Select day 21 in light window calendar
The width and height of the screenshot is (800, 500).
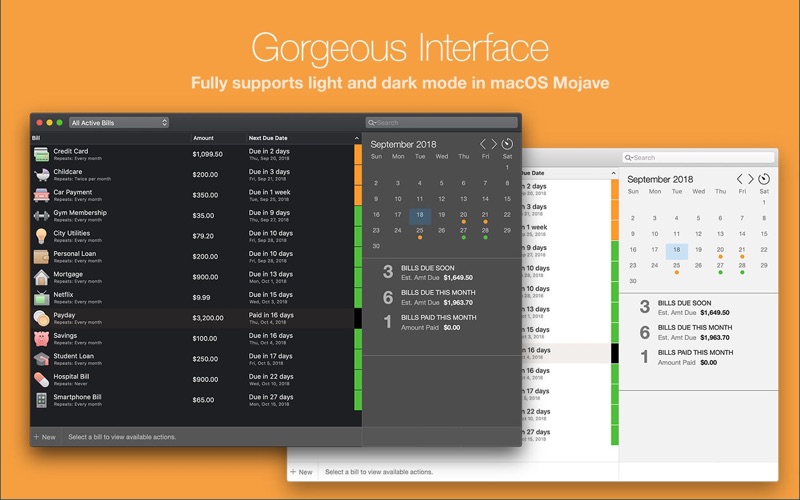click(742, 251)
